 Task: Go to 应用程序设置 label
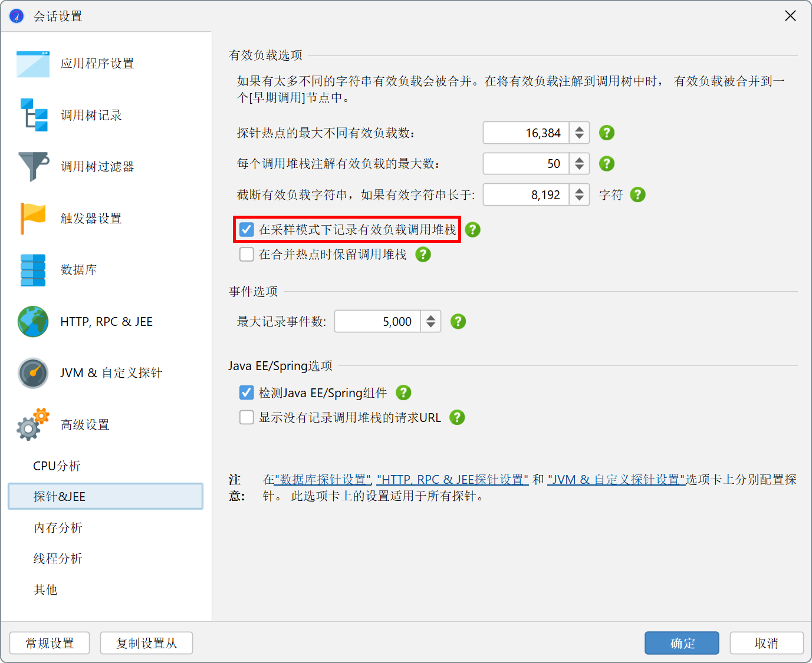point(97,64)
